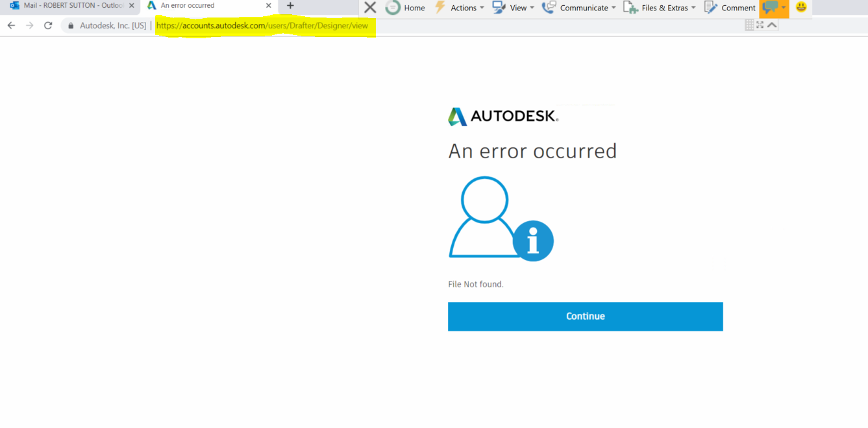This screenshot has height=428, width=868.
Task: Click the phone icon beside Communicate
Action: coord(549,8)
